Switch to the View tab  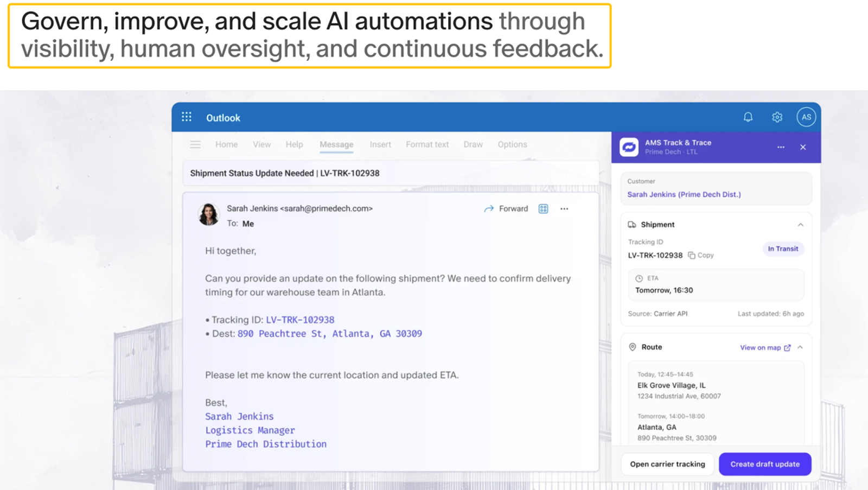click(261, 144)
